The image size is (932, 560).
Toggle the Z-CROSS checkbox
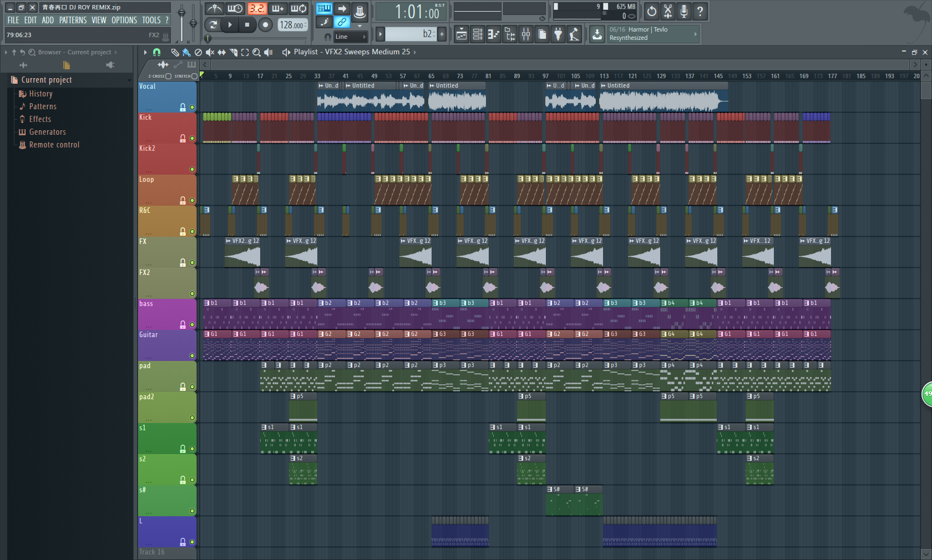click(x=169, y=76)
